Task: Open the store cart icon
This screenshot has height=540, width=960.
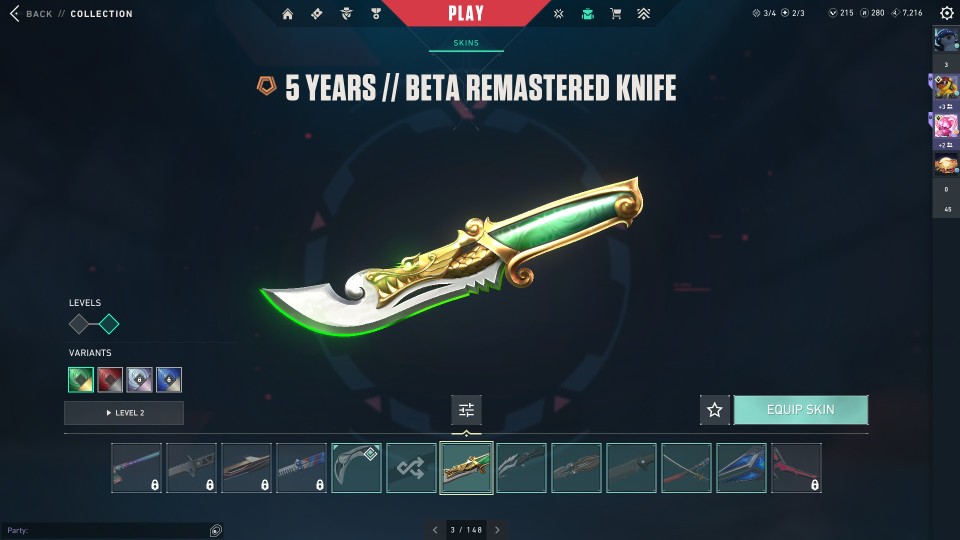Action: (x=615, y=13)
